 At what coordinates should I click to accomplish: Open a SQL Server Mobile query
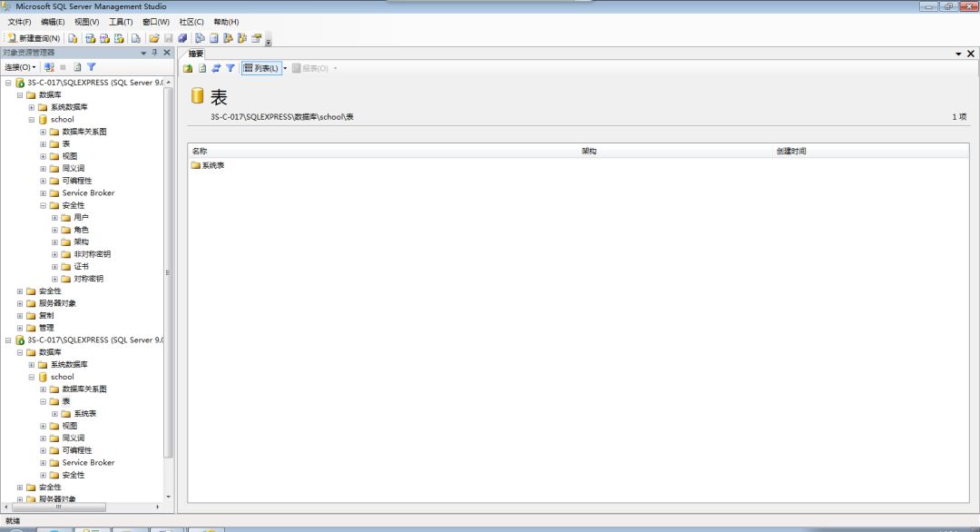pyautogui.click(x=135, y=38)
